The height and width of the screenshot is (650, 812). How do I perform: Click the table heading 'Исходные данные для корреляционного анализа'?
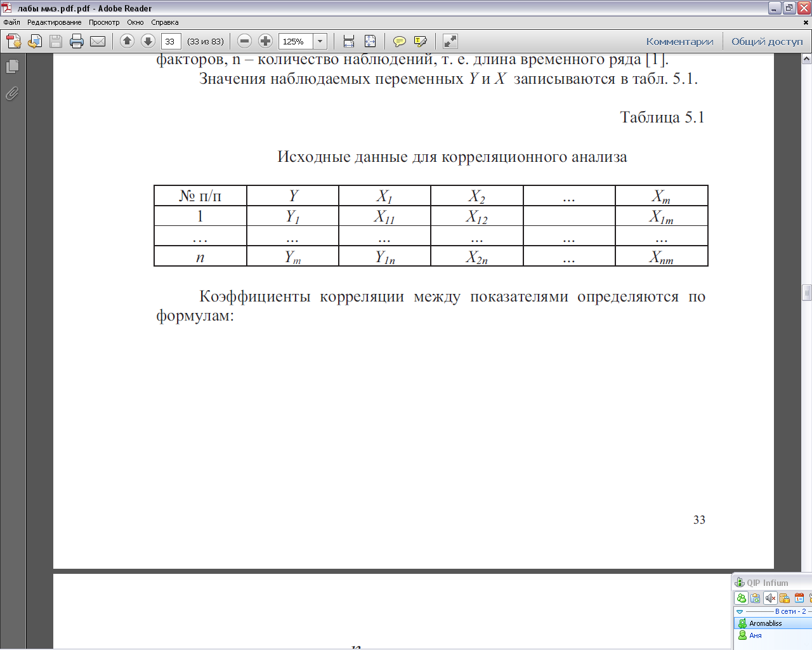tap(452, 157)
